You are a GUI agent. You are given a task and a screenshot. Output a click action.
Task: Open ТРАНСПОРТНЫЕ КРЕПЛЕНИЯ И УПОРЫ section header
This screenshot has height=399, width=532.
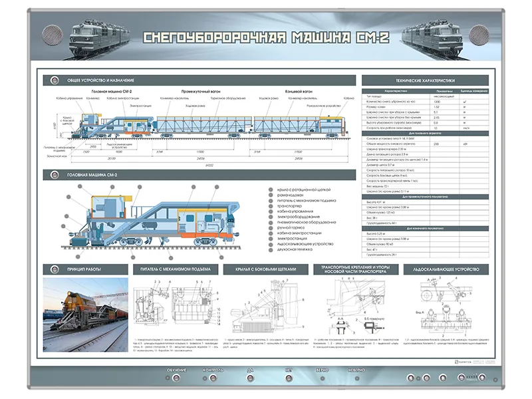pos(356,269)
